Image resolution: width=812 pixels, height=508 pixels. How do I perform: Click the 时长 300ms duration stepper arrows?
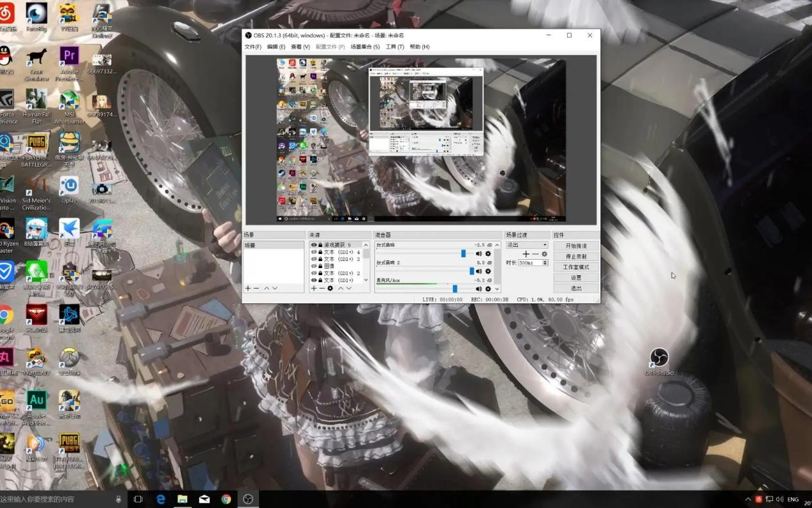click(546, 263)
